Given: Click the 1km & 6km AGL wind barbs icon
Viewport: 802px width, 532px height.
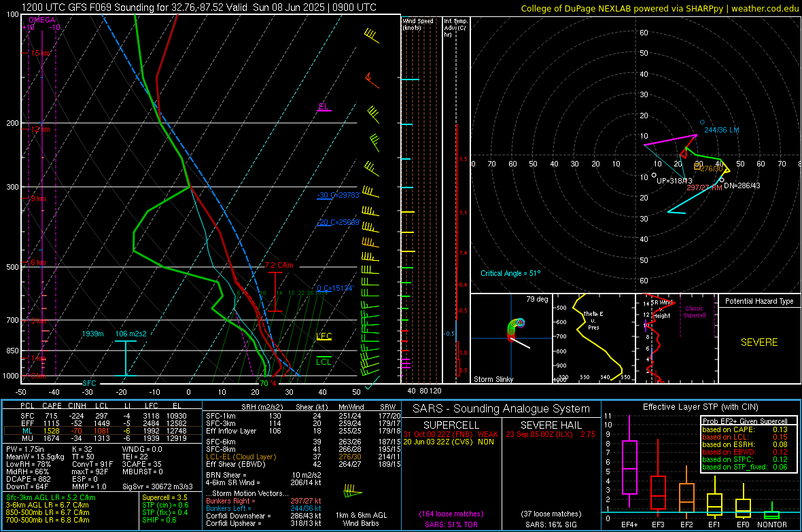Looking at the screenshot, I should (x=353, y=492).
